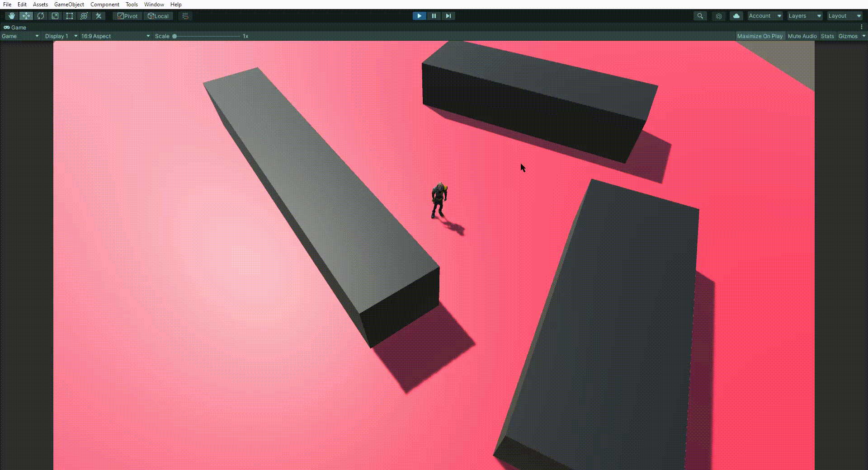Select the Hand tool
The image size is (868, 470).
(x=12, y=16)
